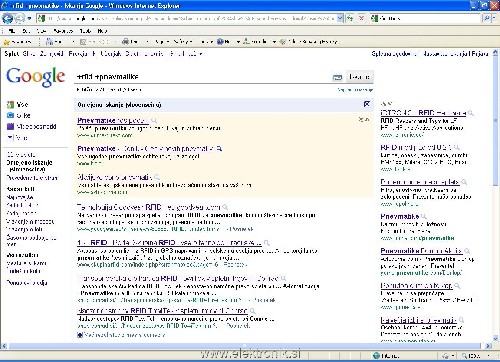
Task: Click the Internet zone globe in status bar
Action: [376, 355]
